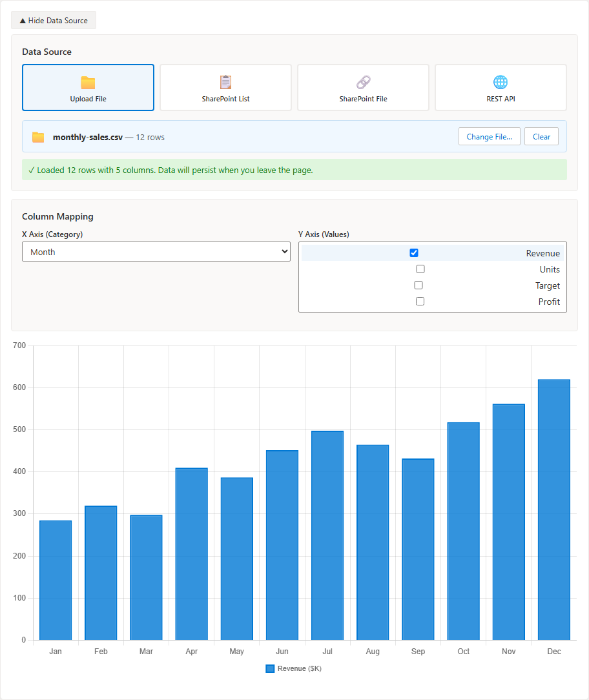Switch to REST API source label

pyautogui.click(x=501, y=99)
